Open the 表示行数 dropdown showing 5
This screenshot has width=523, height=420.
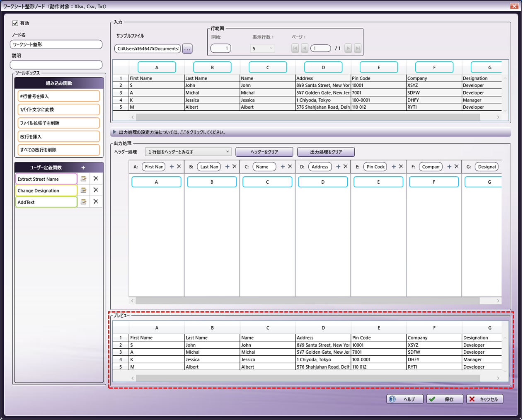[x=262, y=49]
